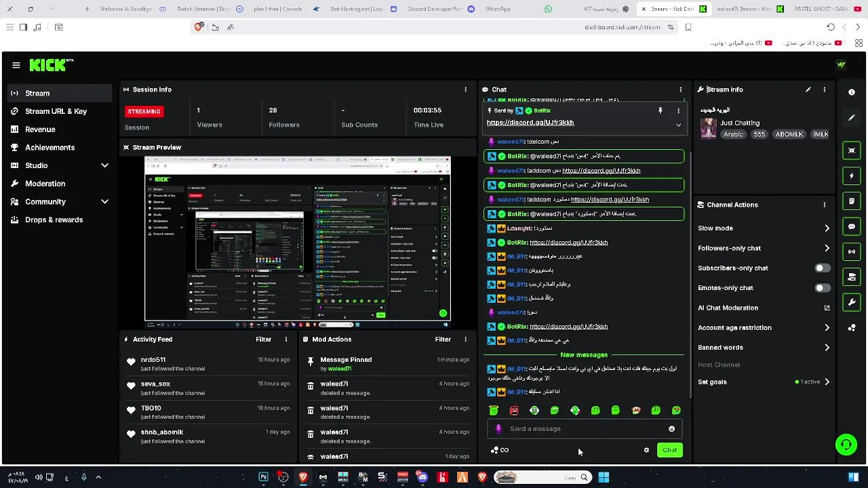Click the green Chat send button
The image size is (868, 488).
(x=669, y=450)
